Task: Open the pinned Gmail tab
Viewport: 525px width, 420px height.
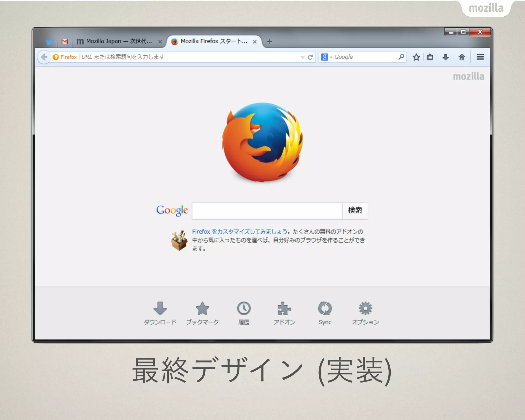Action: [65, 41]
